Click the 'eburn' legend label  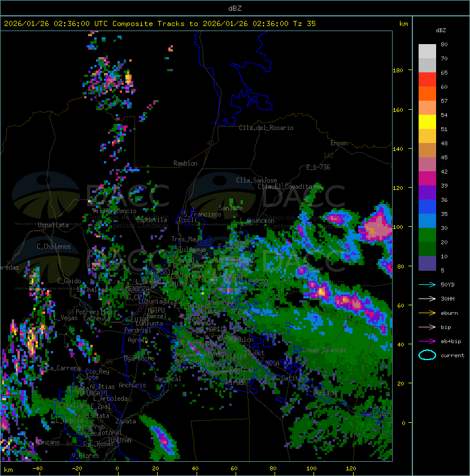click(x=449, y=313)
